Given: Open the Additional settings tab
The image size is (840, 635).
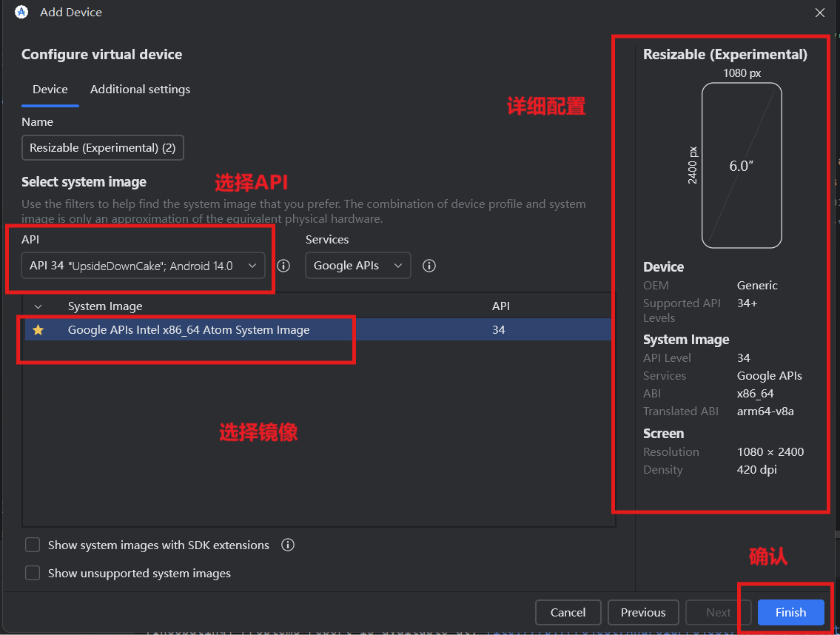Looking at the screenshot, I should 140,90.
